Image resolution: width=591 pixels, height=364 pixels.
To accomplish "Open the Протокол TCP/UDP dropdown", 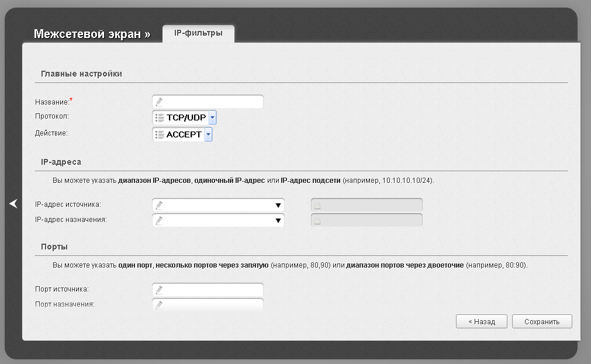I will (184, 117).
